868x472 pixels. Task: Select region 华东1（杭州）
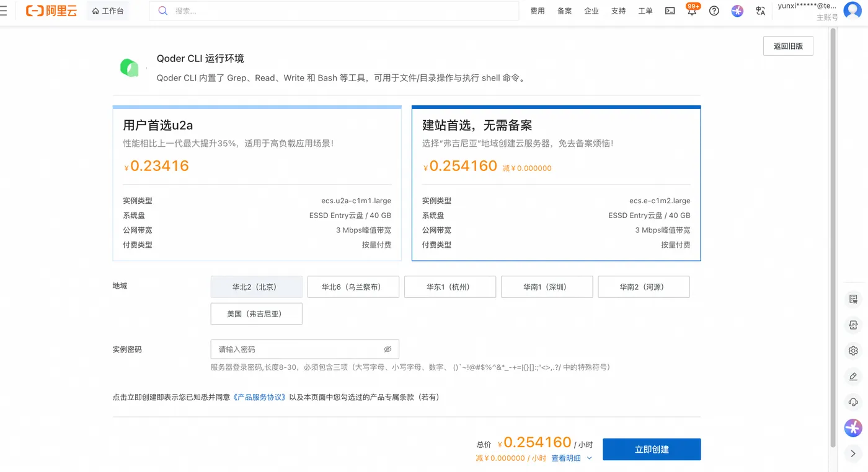click(x=450, y=287)
